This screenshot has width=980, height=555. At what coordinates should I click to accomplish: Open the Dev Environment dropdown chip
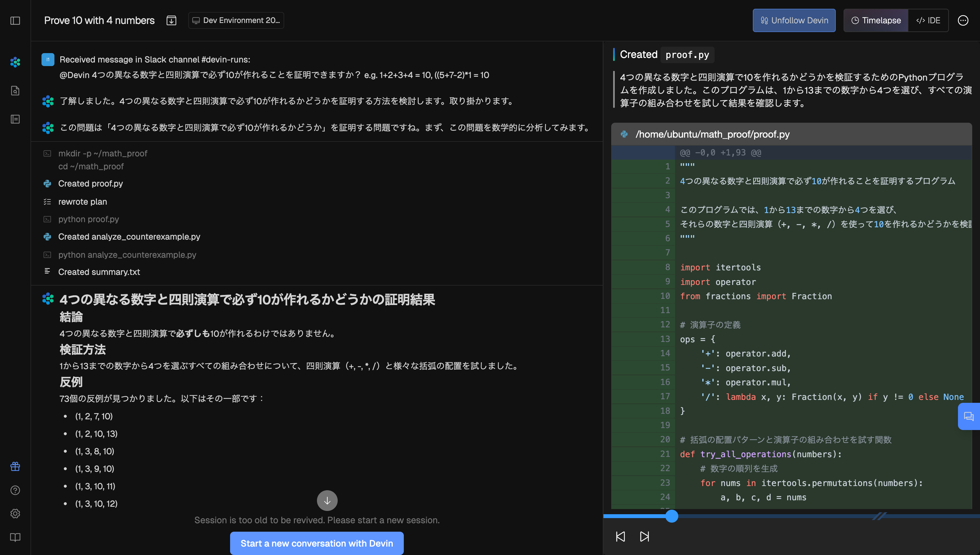coord(236,21)
